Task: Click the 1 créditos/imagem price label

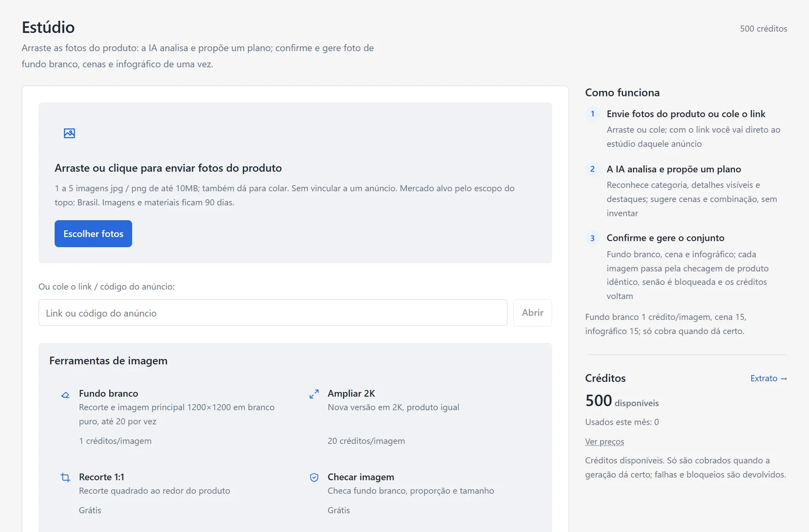Action: point(115,441)
